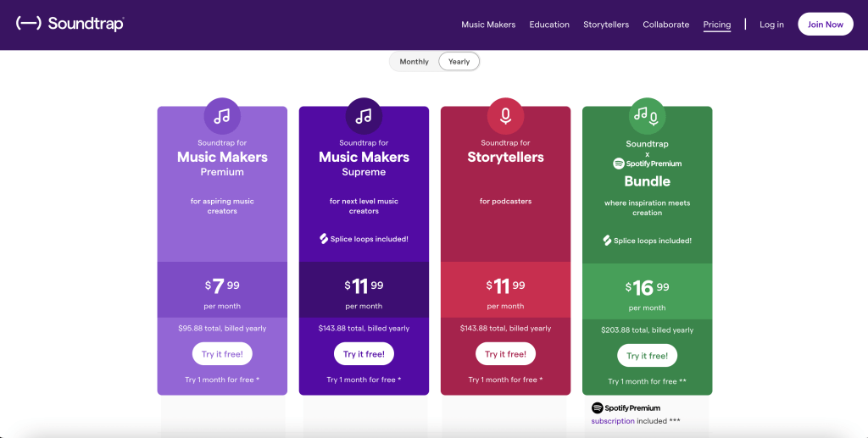Viewport: 868px width, 438px height.
Task: Click the Storytellers card title
Action: (505, 157)
